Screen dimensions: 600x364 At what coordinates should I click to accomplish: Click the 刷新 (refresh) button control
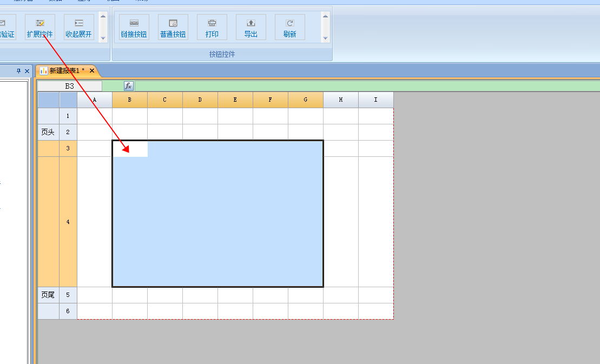coord(290,27)
